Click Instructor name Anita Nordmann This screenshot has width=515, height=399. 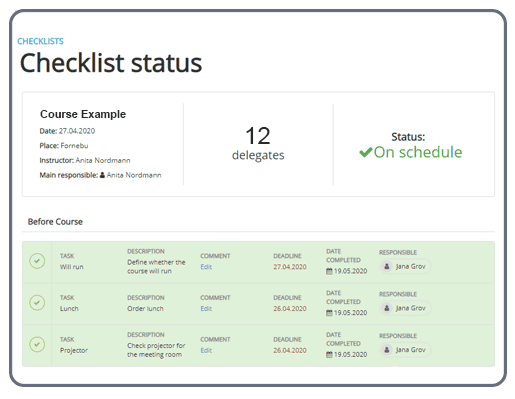tap(103, 160)
